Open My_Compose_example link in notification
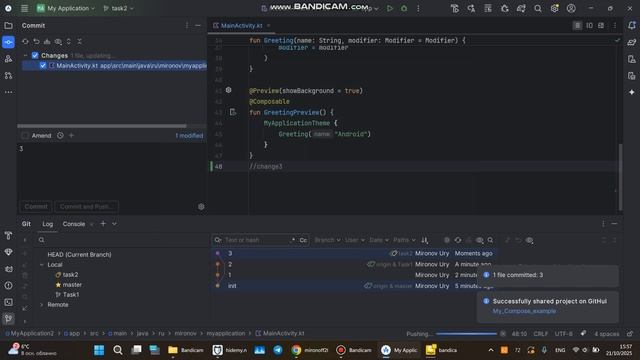The height and width of the screenshot is (360, 640). click(x=524, y=311)
